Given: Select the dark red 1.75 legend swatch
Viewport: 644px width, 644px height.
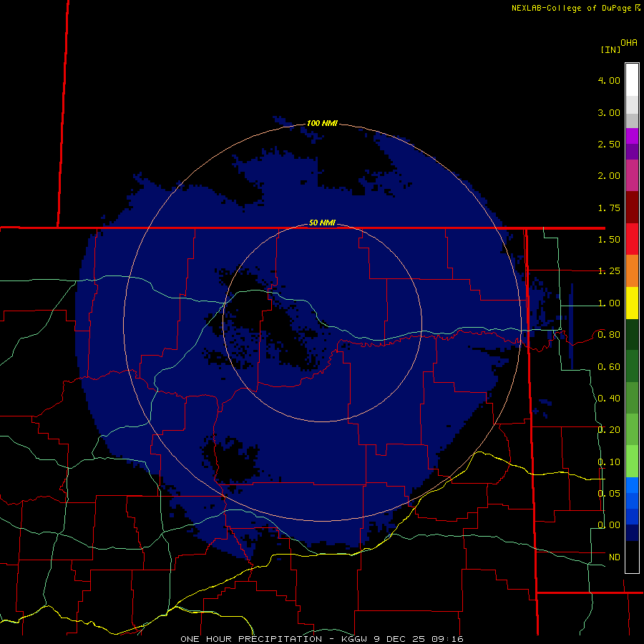Looking at the screenshot, I should [x=632, y=208].
